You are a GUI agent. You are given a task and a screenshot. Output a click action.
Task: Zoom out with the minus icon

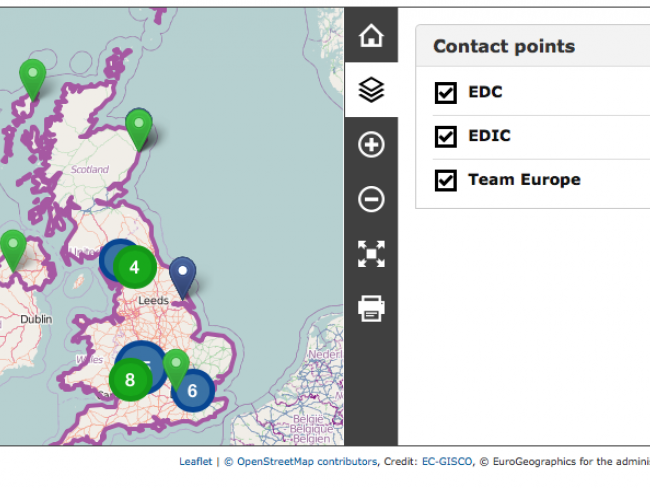point(371,200)
